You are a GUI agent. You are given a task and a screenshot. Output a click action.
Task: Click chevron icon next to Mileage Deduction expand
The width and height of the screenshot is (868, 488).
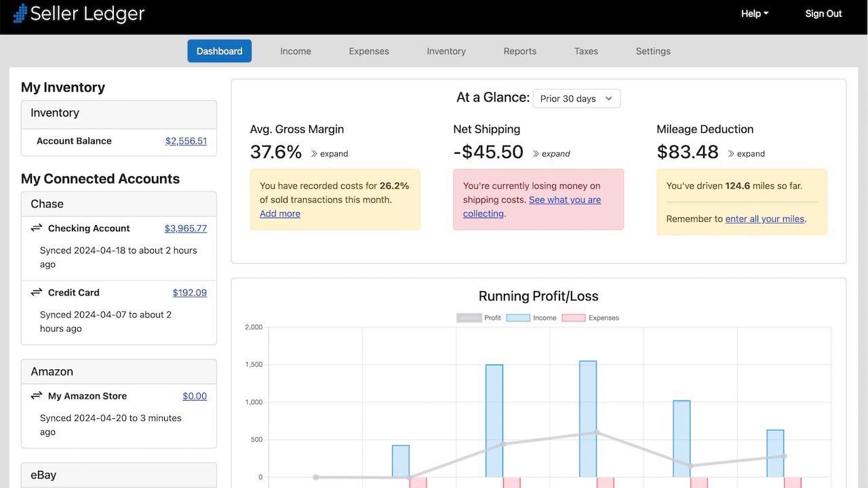[731, 154]
